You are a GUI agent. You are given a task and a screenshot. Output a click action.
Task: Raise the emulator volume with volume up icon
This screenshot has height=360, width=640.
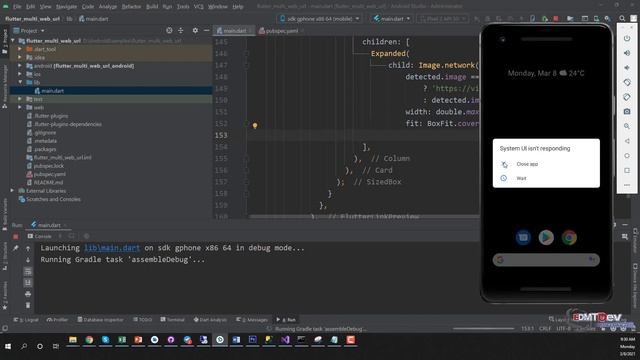[x=627, y=53]
